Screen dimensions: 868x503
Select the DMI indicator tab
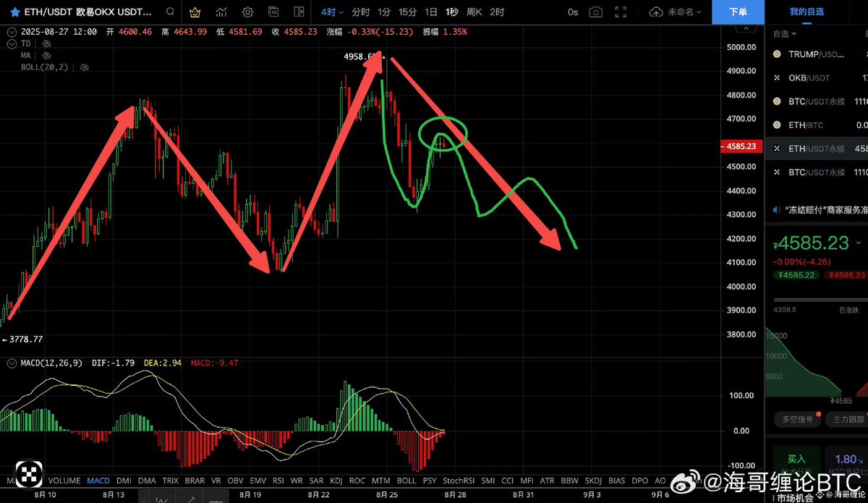pos(124,481)
